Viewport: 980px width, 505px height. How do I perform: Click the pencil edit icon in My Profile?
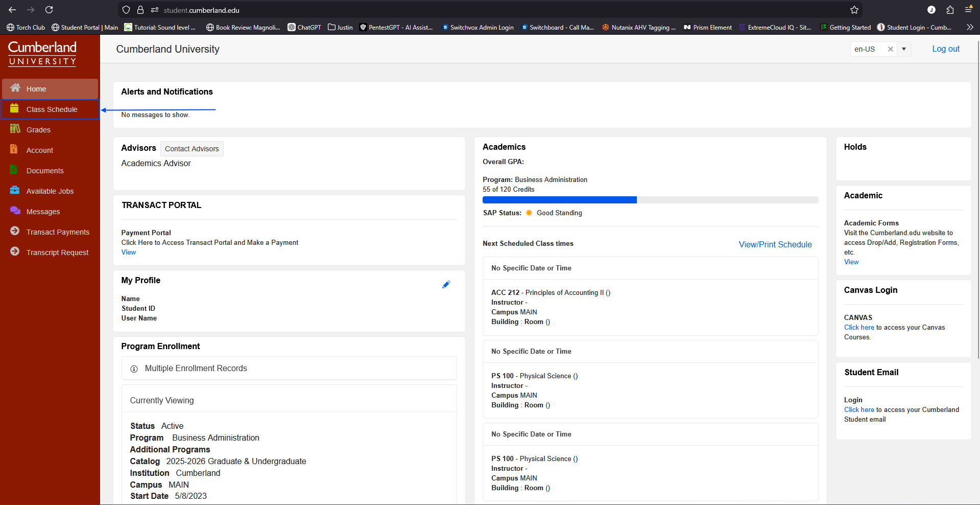coord(446,285)
